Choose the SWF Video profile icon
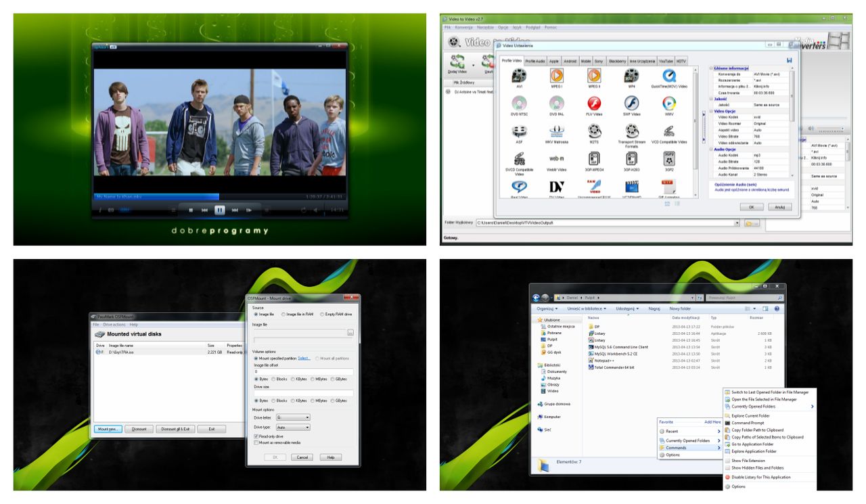 coord(631,103)
